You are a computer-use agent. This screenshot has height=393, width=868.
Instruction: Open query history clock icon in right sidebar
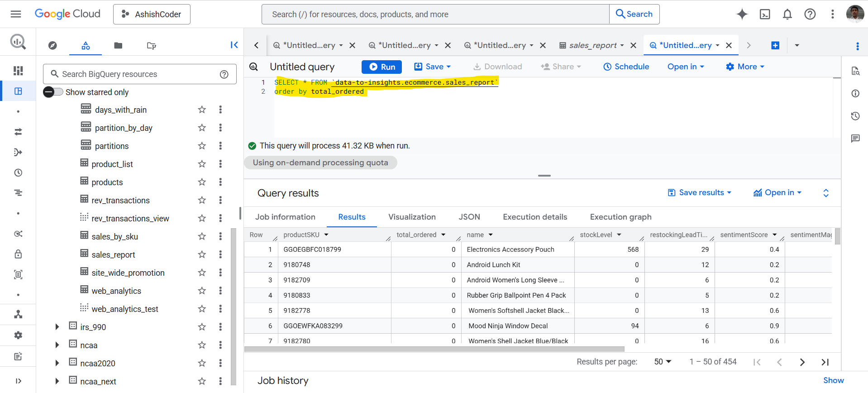(x=855, y=116)
